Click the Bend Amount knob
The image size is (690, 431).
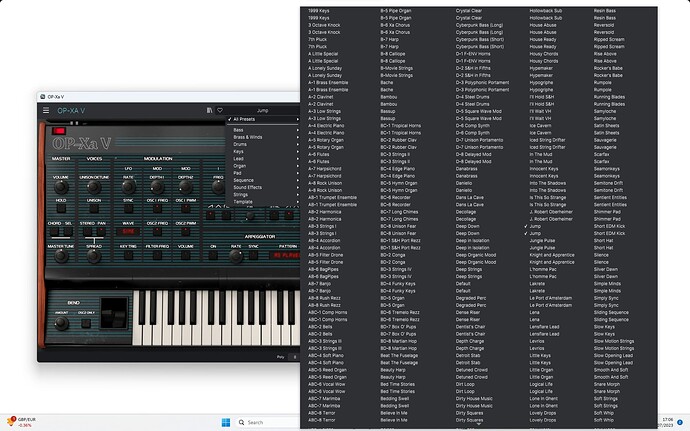coord(61,323)
